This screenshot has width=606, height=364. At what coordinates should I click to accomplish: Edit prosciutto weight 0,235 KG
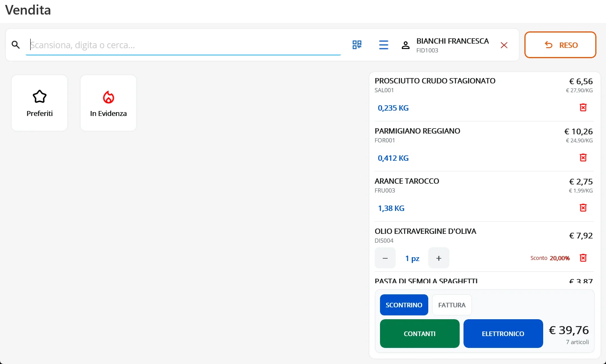(x=393, y=108)
